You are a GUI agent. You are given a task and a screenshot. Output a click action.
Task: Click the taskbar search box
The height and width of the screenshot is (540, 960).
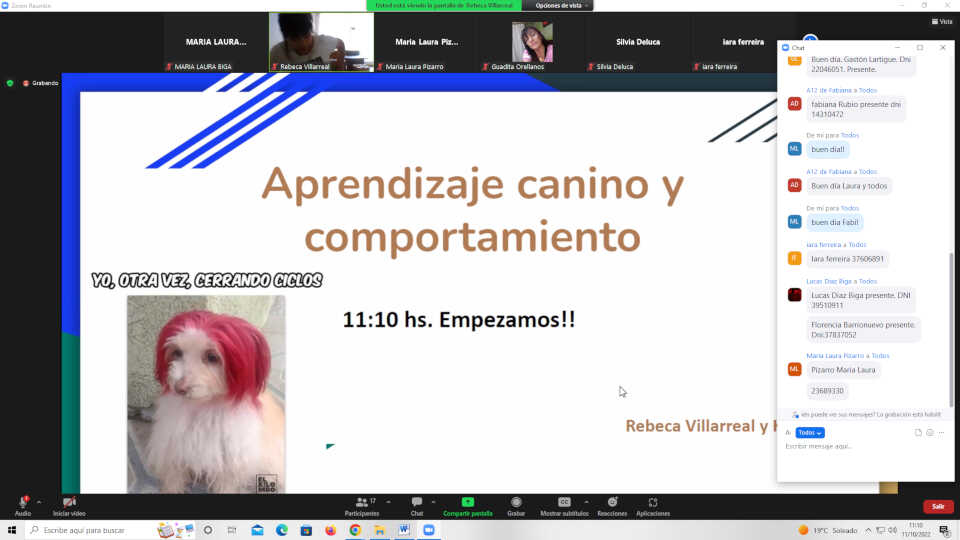click(111, 530)
